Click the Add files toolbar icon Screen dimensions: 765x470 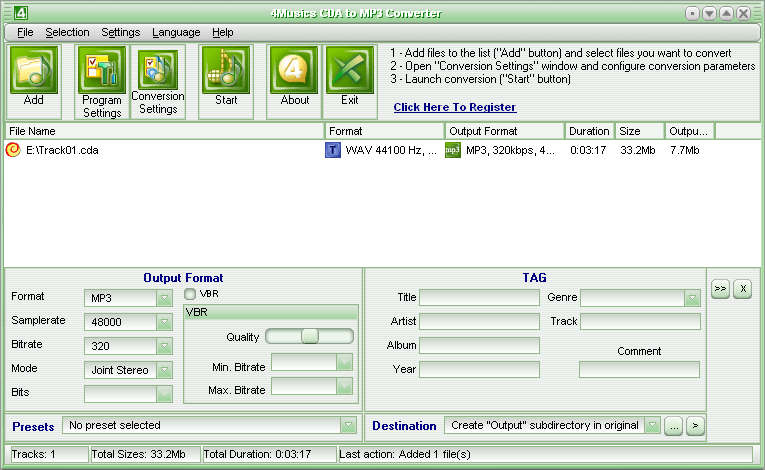pos(34,70)
